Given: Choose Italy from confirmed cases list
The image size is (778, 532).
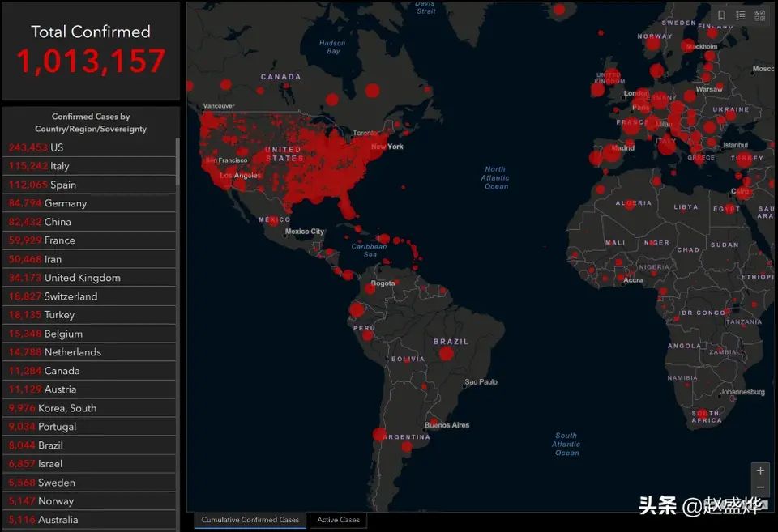Looking at the screenshot, I should point(89,166).
